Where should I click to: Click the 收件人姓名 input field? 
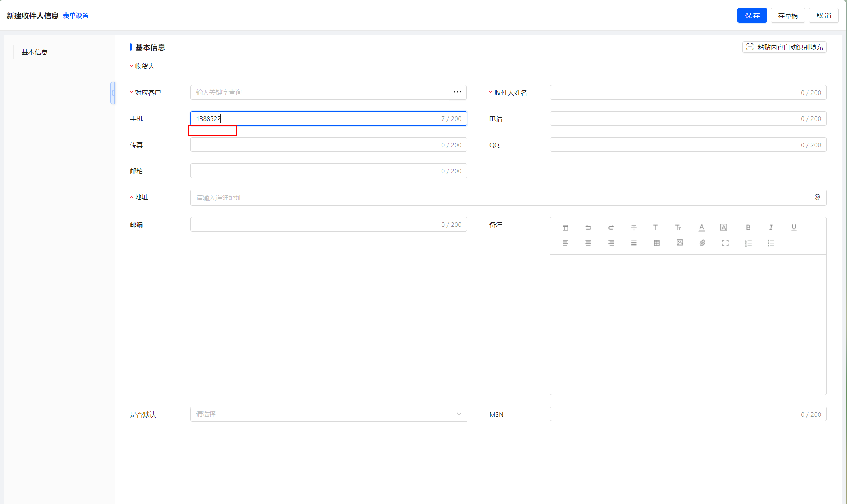click(688, 93)
